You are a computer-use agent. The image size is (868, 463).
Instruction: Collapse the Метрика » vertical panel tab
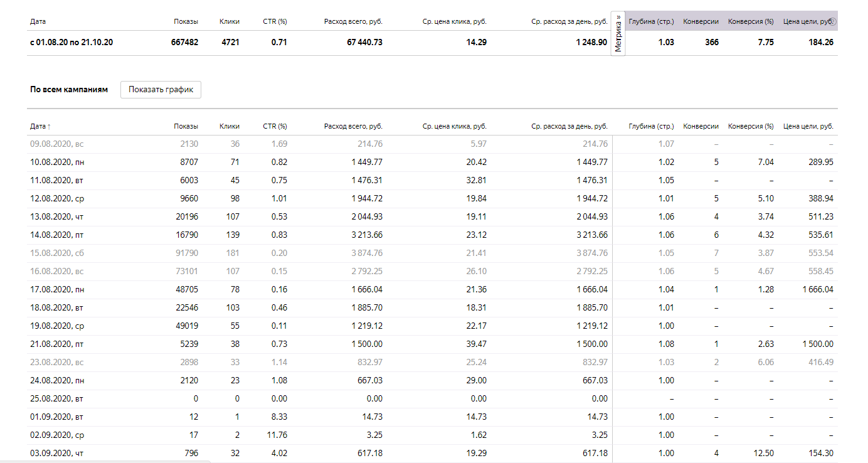tap(618, 34)
